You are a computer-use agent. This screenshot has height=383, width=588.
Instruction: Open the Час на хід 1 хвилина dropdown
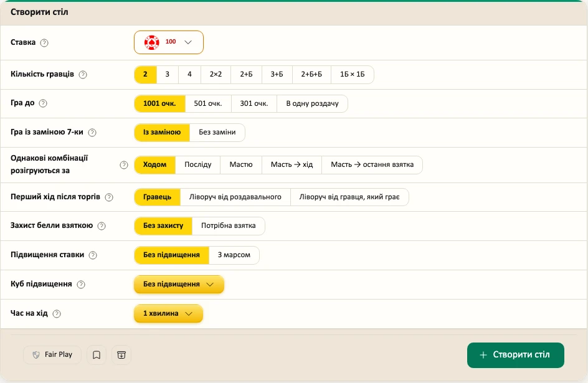pyautogui.click(x=168, y=313)
